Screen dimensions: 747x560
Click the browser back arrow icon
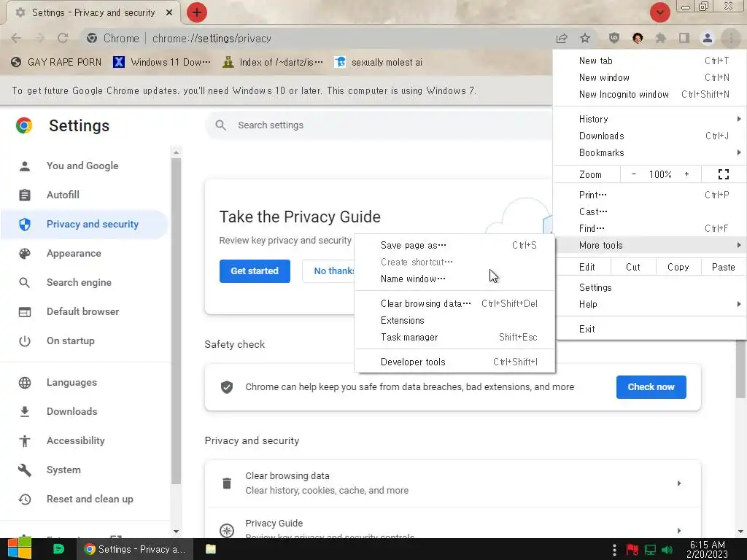(16, 38)
